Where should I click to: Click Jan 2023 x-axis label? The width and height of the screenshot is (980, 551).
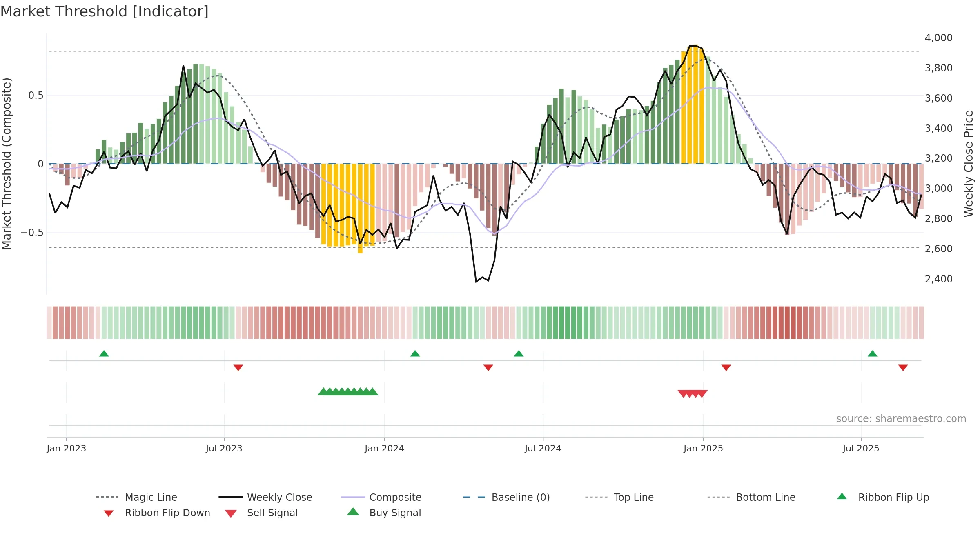point(67,448)
